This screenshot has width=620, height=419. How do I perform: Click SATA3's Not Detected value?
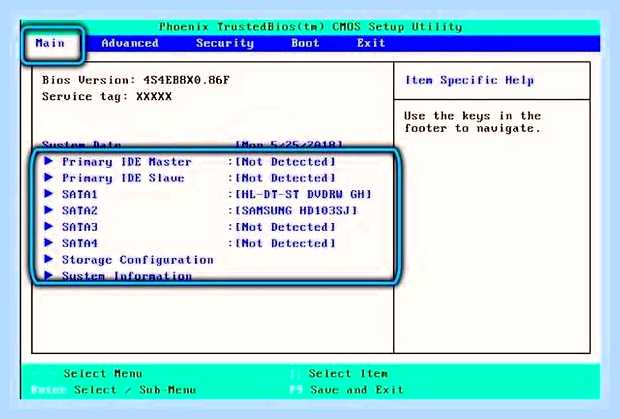coord(285,227)
